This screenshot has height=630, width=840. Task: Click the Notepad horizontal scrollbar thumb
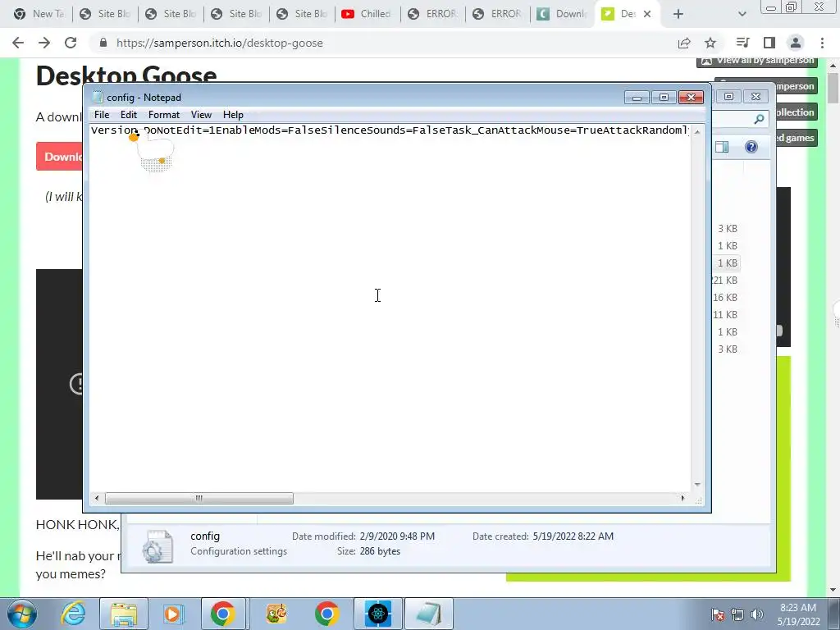click(199, 498)
